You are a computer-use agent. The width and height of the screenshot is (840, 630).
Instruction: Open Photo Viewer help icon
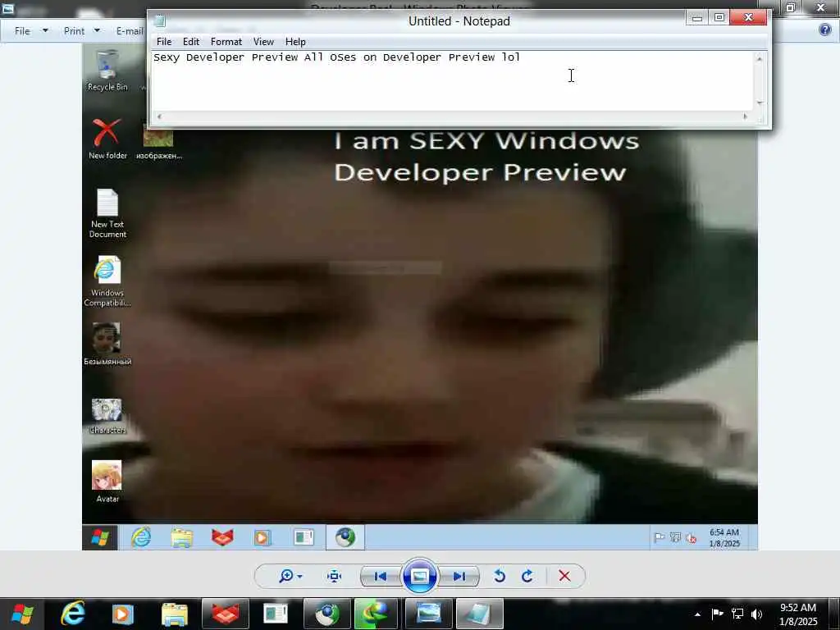[825, 30]
